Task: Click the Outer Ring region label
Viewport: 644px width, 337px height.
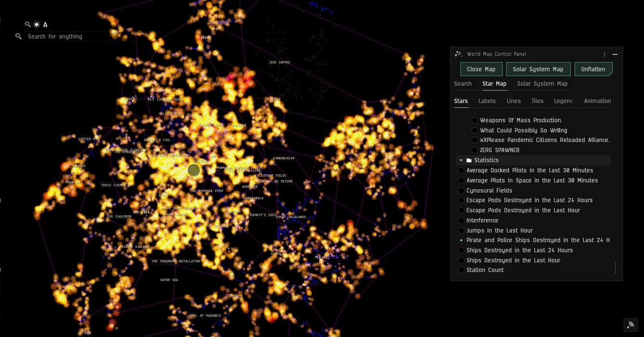Action: coord(90,139)
